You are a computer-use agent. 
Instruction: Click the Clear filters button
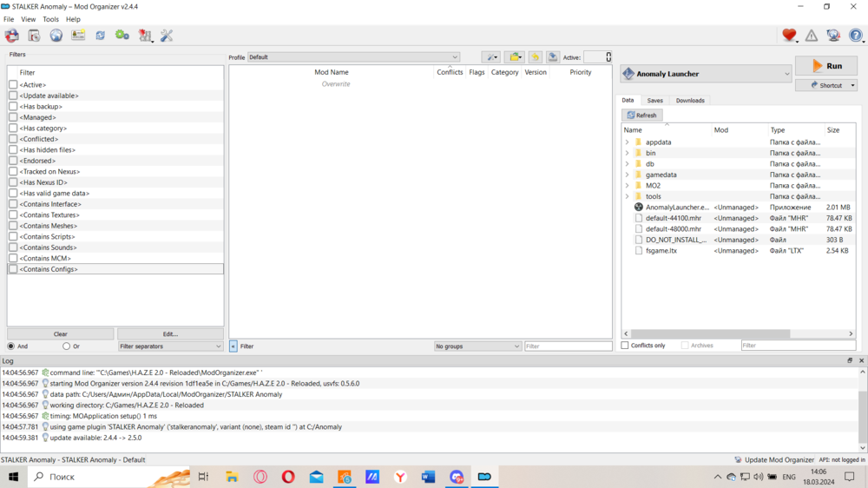pyautogui.click(x=61, y=334)
